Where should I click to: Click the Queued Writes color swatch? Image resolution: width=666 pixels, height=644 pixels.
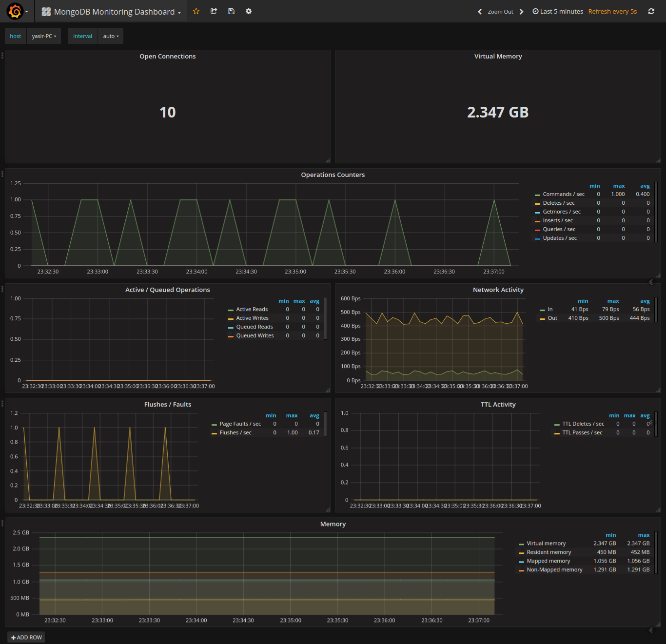[x=231, y=336]
